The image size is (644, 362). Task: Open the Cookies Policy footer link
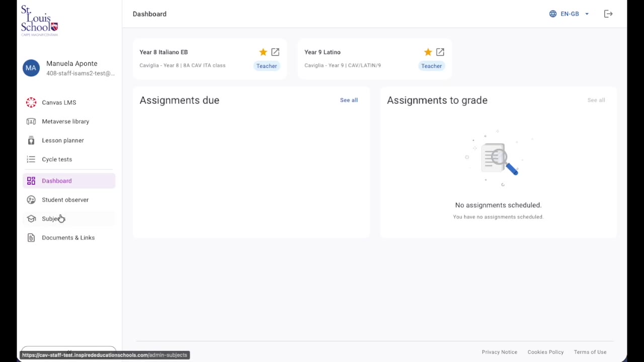545,352
